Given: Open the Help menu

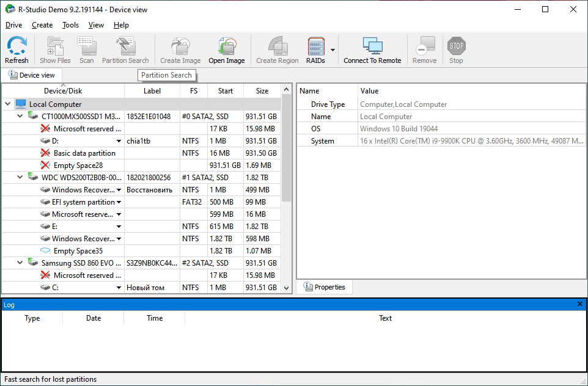Looking at the screenshot, I should [121, 25].
